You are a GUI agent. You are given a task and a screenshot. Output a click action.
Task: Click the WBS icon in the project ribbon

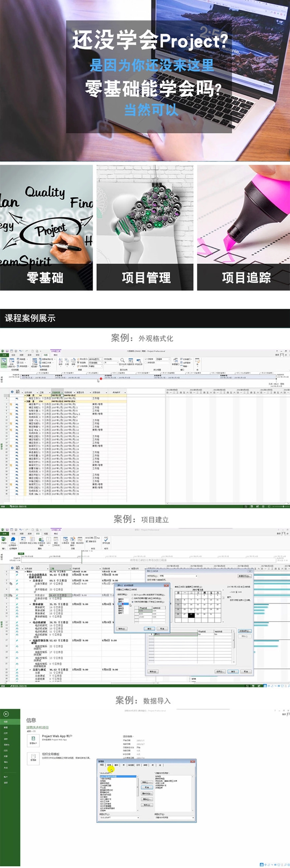coord(49,541)
